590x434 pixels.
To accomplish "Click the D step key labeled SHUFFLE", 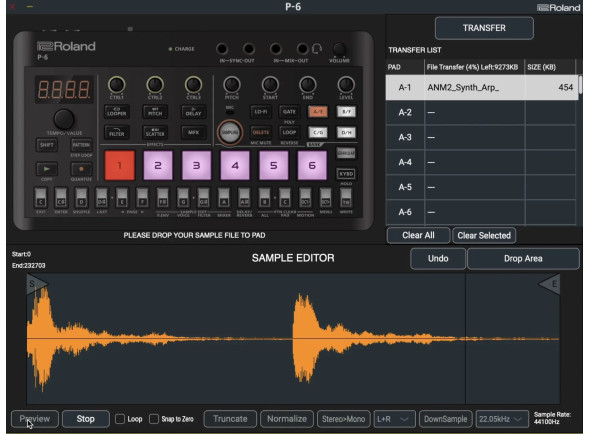I will point(81,198).
